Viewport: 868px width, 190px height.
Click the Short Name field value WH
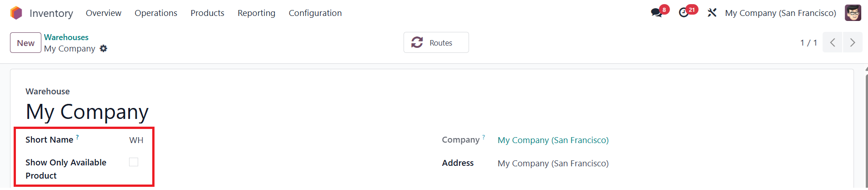(136, 140)
